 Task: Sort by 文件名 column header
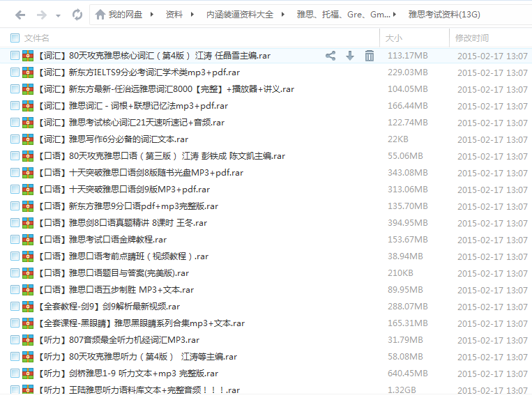(x=37, y=38)
